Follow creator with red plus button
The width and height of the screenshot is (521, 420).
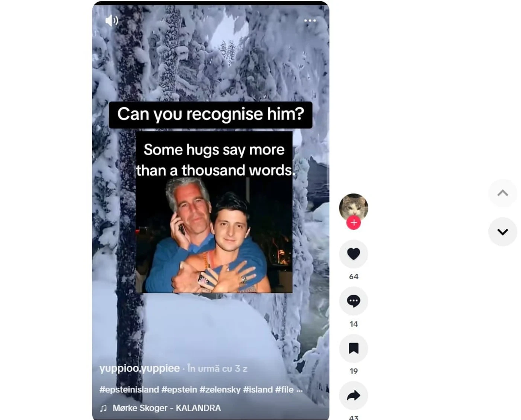pyautogui.click(x=354, y=223)
